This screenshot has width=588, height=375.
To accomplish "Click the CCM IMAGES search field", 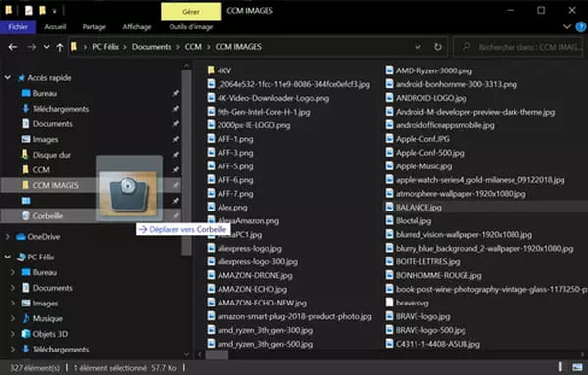I will point(518,47).
